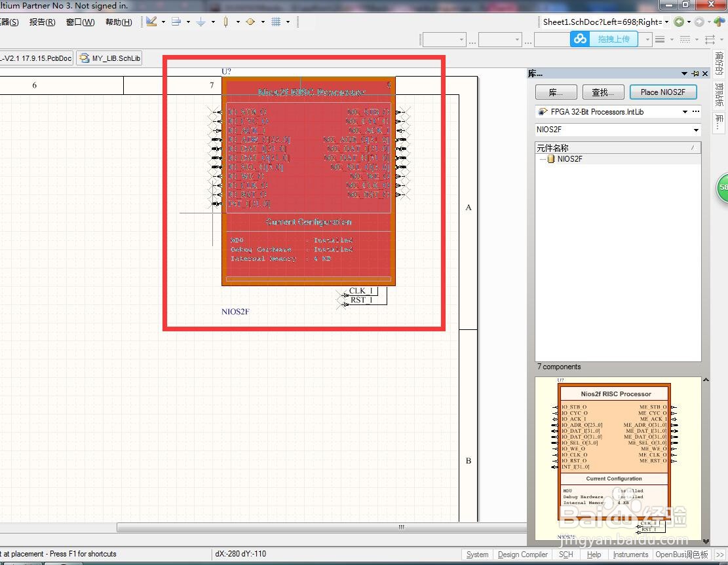
Task: Click the Place NIOS2F button
Action: 663,92
